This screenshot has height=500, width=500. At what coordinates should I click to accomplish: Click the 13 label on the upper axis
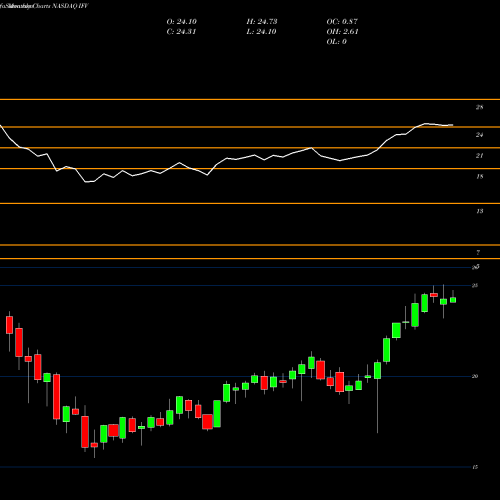[x=479, y=211]
